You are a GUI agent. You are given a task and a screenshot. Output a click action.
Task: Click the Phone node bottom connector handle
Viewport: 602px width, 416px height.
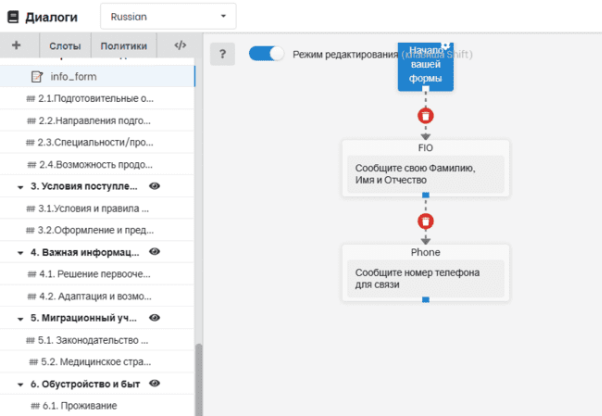click(425, 299)
